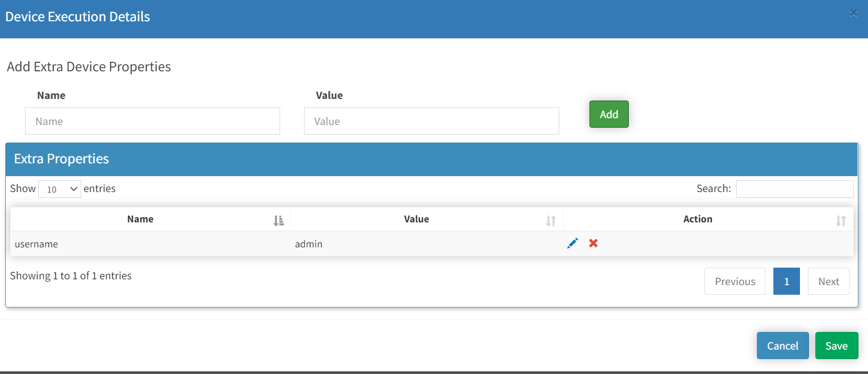The image size is (868, 374).
Task: Go to the Previous page
Action: 735,281
